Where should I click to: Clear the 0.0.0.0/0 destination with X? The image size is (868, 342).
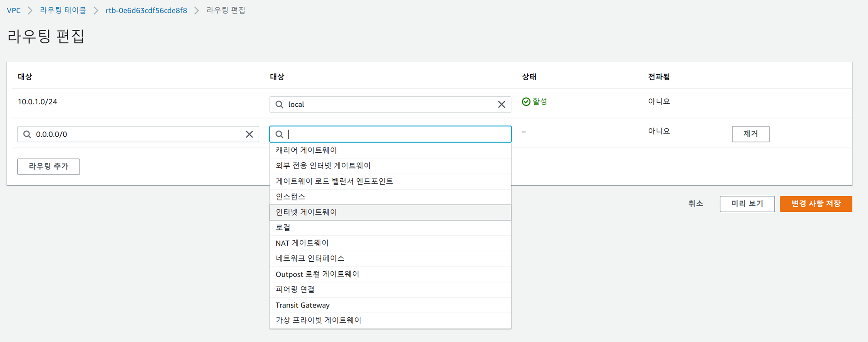tap(249, 135)
